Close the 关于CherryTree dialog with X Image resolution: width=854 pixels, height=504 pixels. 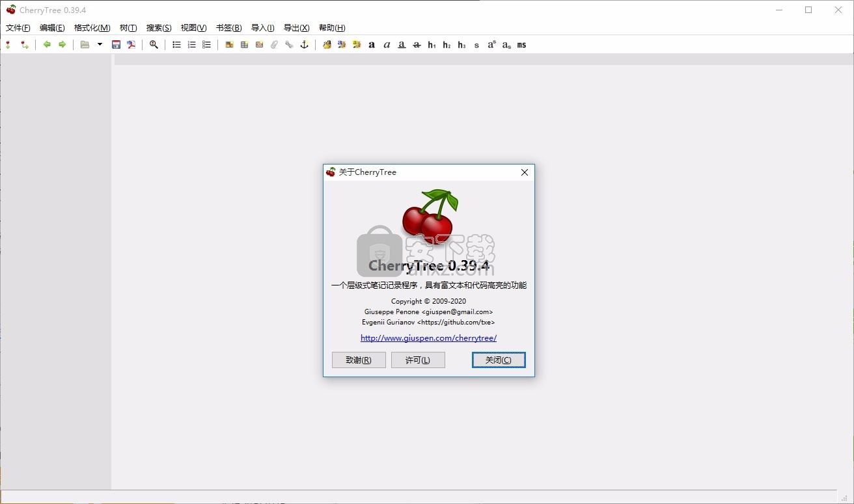coord(525,172)
